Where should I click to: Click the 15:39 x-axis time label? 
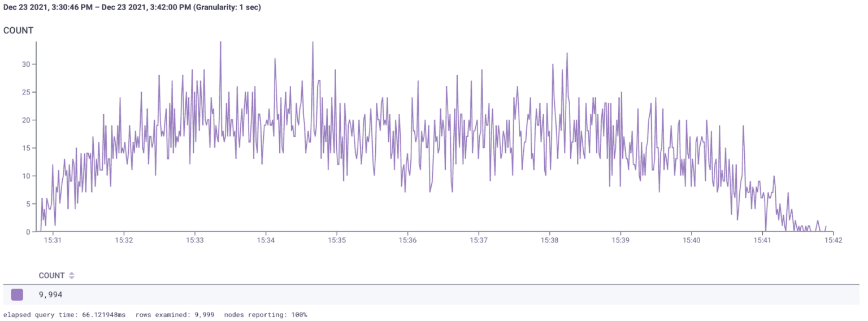[620, 240]
